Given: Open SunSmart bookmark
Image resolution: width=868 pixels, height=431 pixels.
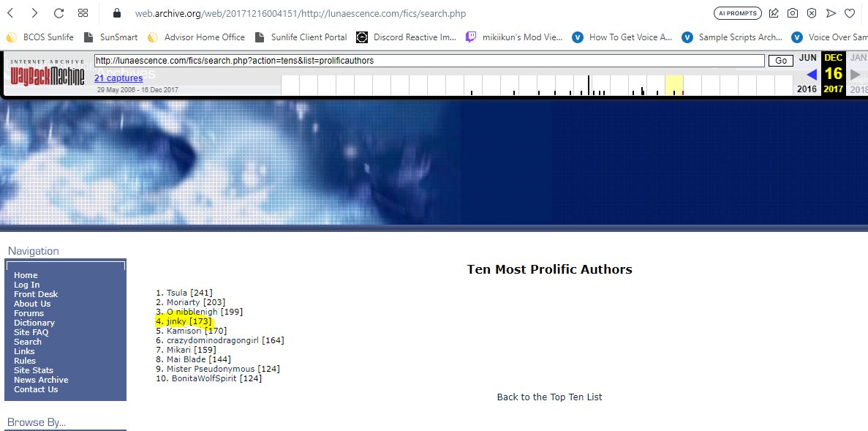Looking at the screenshot, I should pos(110,37).
